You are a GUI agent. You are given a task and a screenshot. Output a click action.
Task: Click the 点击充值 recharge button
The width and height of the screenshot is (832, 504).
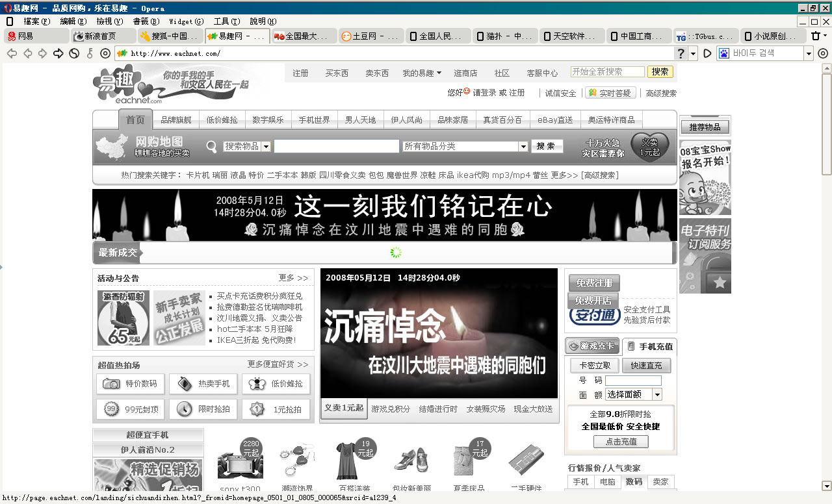(x=620, y=442)
